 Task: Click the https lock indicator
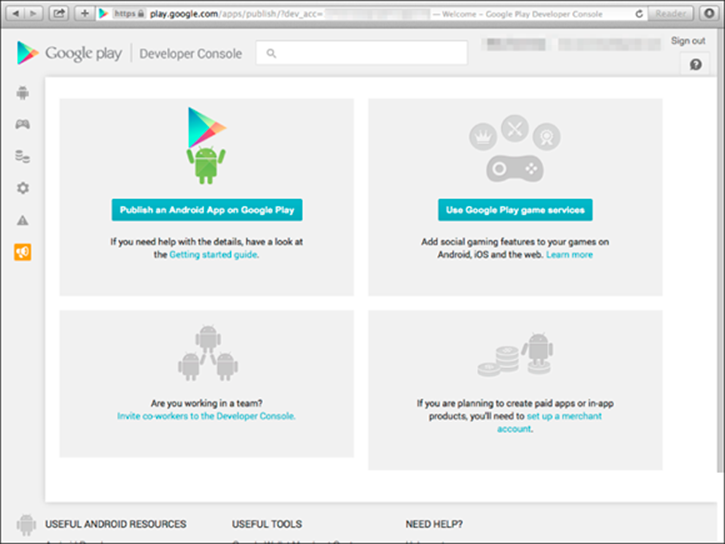[x=129, y=13]
